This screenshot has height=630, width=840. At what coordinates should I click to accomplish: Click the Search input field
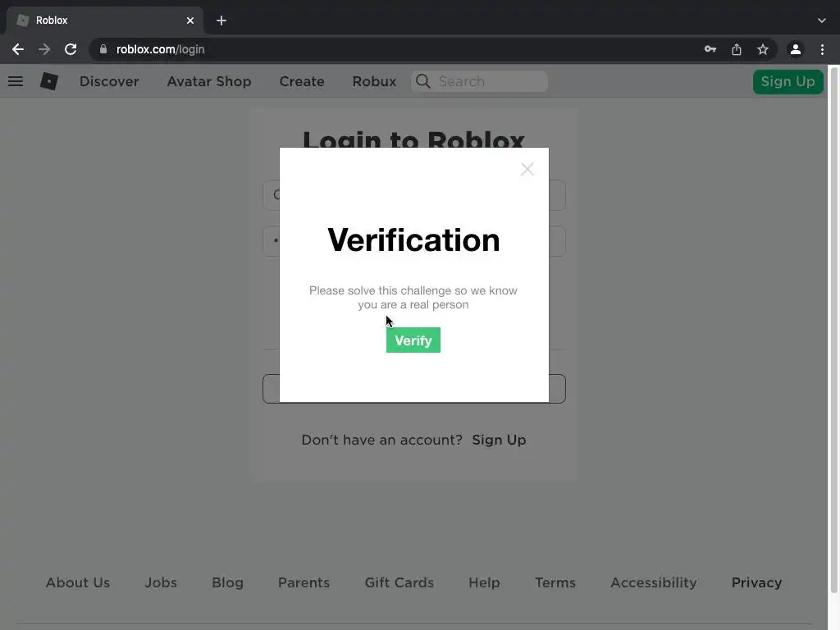pyautogui.click(x=479, y=81)
